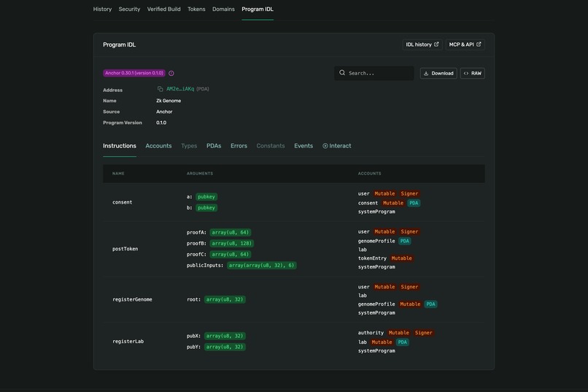The height and width of the screenshot is (392, 588).
Task: Click the PDA tag on registerLab's lab account
Action: click(x=403, y=342)
